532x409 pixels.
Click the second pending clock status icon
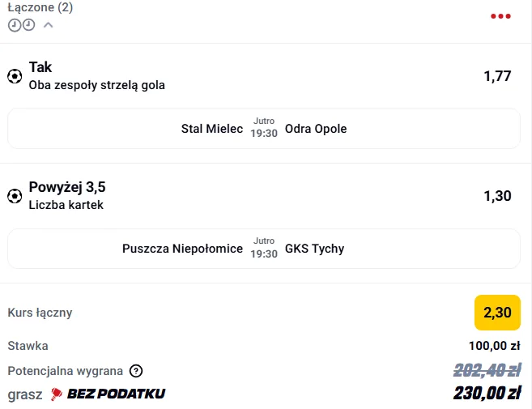click(28, 25)
